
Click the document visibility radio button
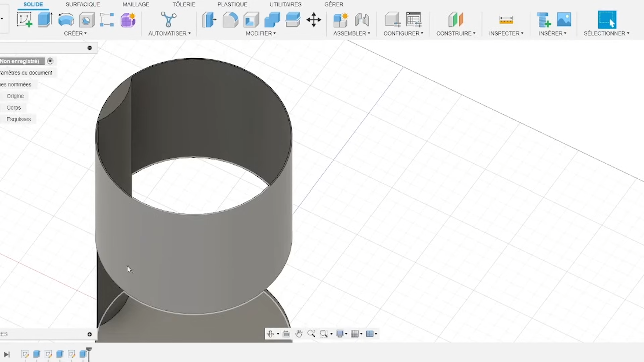(50, 61)
